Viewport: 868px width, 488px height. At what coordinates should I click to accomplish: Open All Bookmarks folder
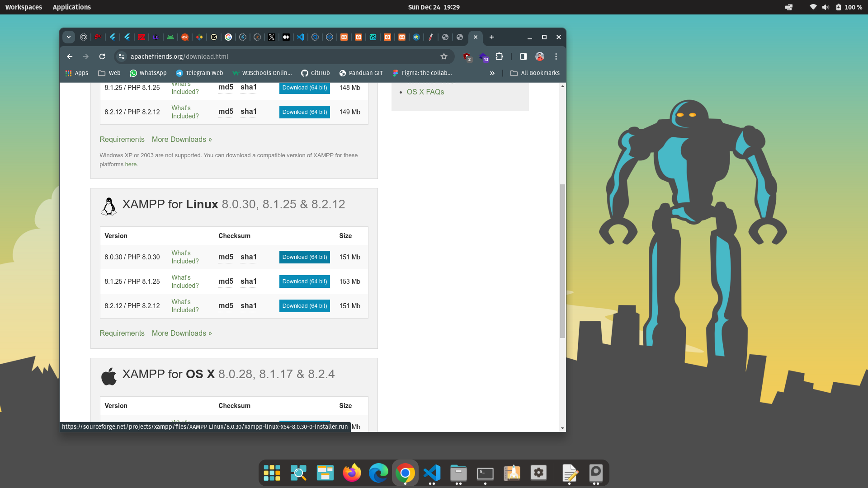(x=535, y=73)
